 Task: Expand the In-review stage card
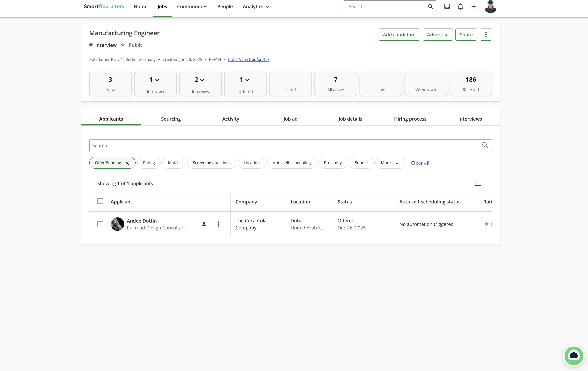(x=155, y=84)
